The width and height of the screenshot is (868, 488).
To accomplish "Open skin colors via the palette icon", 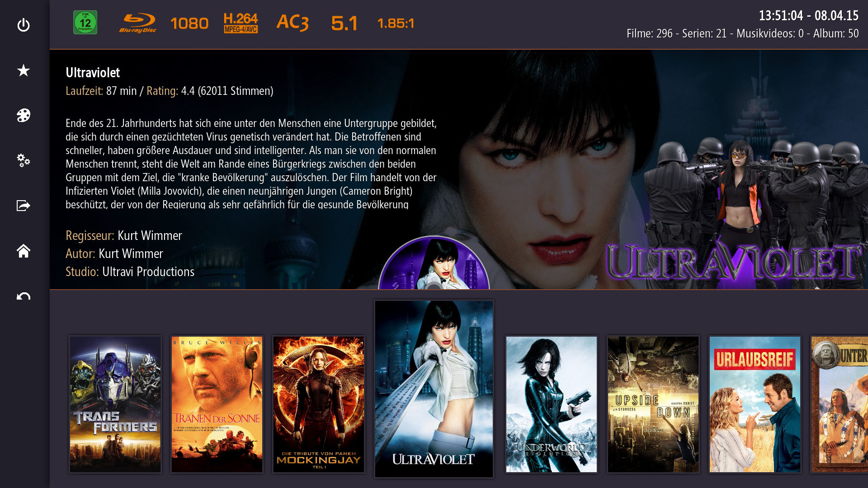I will [24, 115].
